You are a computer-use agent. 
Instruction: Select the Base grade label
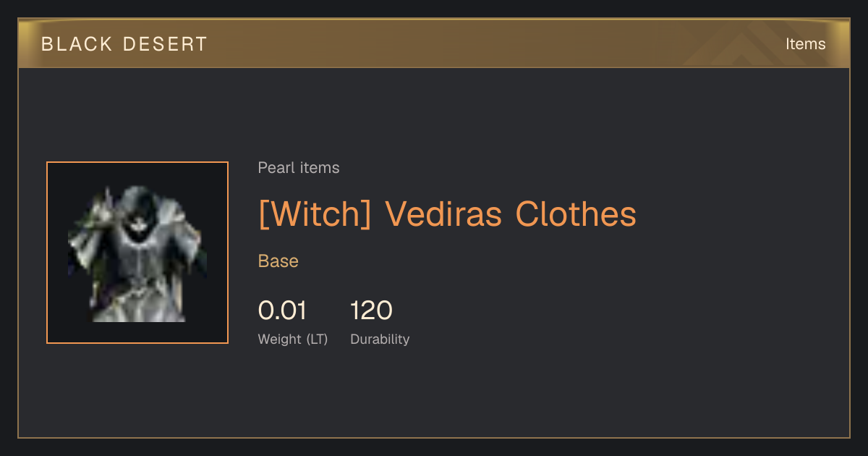278,261
